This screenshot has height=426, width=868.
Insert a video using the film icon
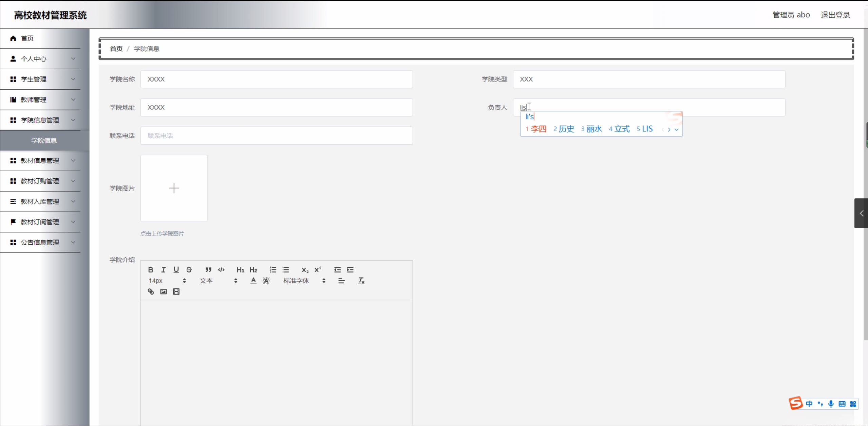[x=176, y=291]
